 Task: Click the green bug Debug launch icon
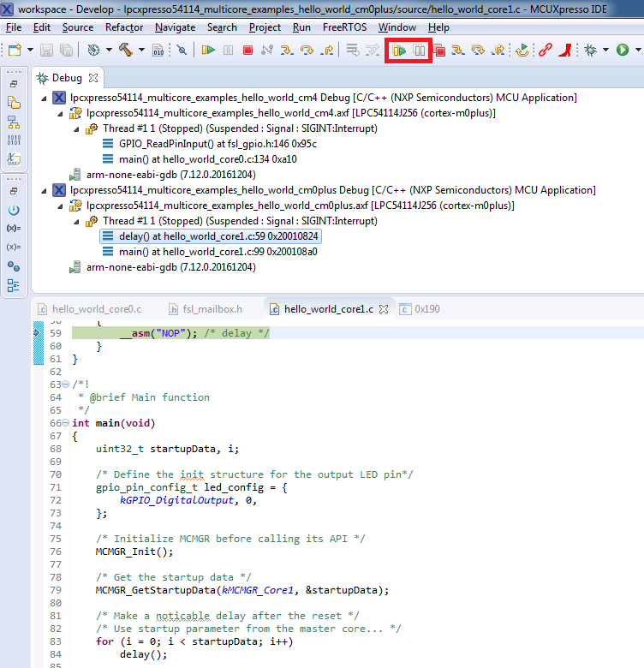pos(590,51)
